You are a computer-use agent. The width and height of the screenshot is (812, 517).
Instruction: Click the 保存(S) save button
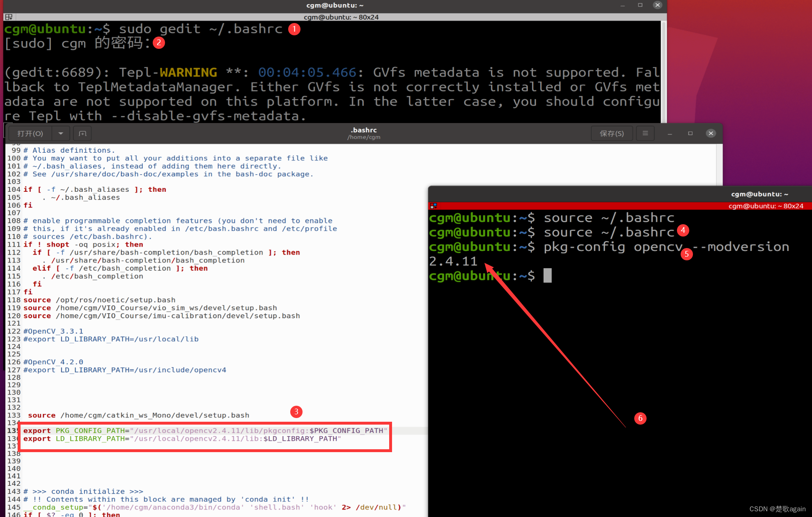point(611,133)
